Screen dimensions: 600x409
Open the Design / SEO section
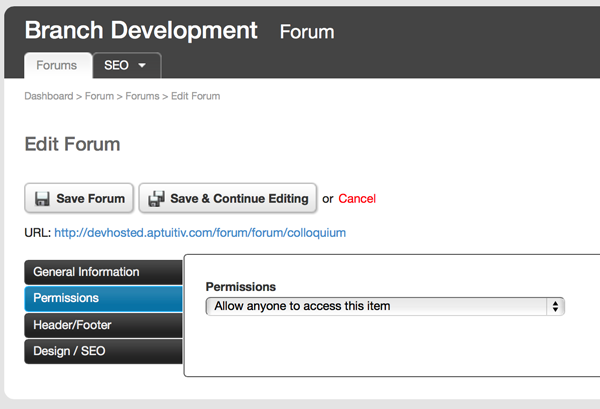pyautogui.click(x=102, y=351)
